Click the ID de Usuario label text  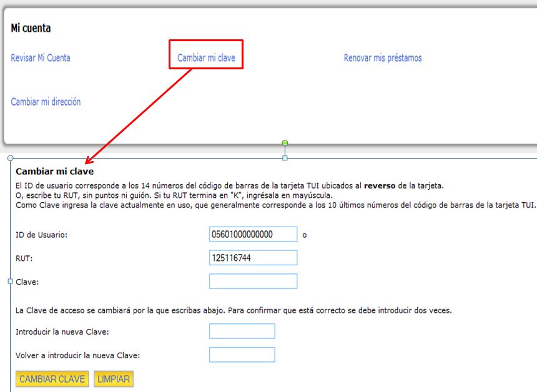click(x=41, y=235)
